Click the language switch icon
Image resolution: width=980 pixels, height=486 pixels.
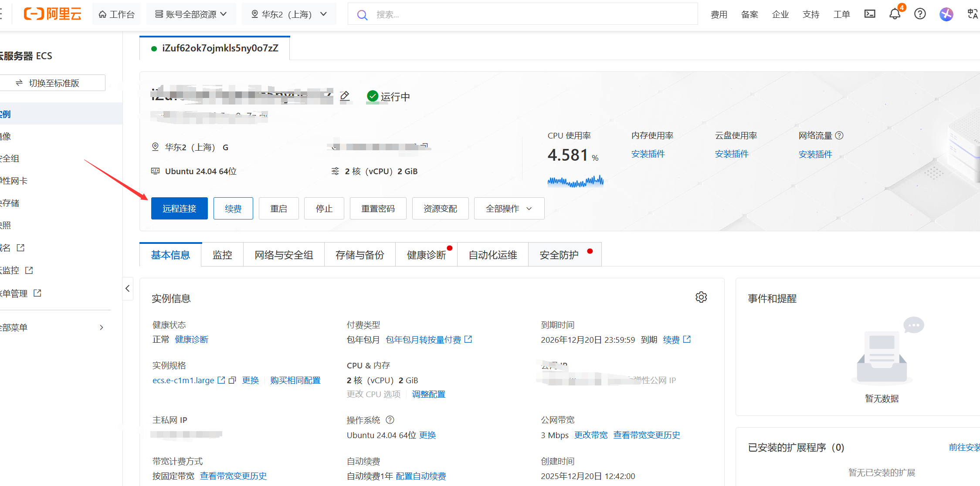[x=972, y=14]
